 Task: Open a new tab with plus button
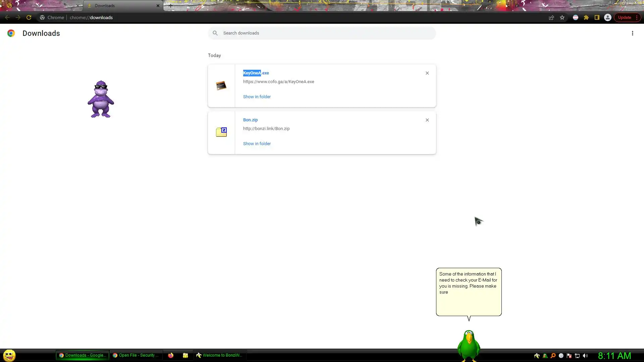point(170,6)
